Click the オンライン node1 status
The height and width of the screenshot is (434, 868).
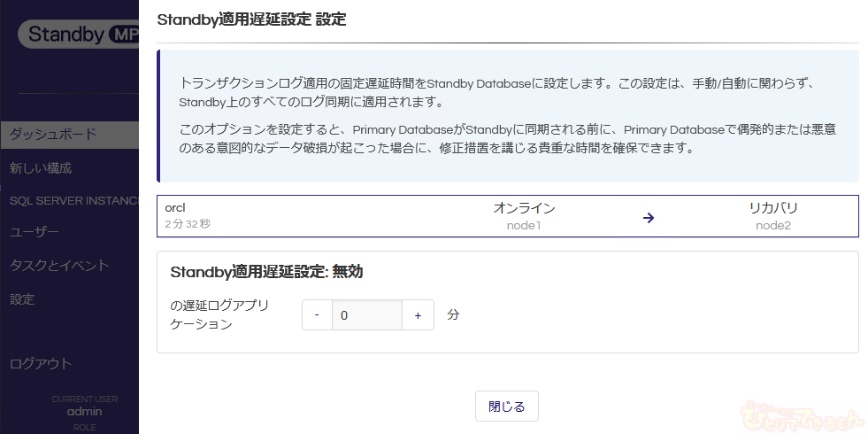(524, 209)
